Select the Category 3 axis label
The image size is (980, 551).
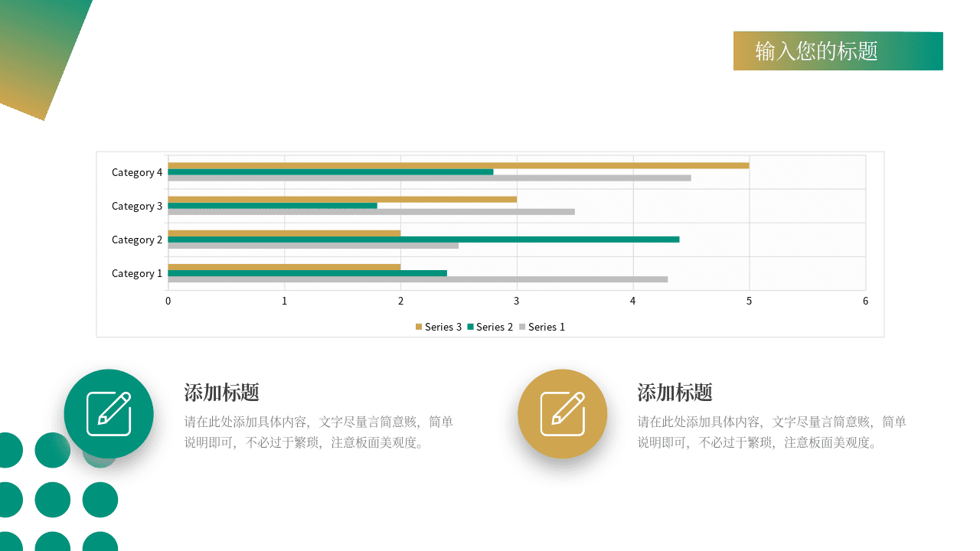(137, 206)
